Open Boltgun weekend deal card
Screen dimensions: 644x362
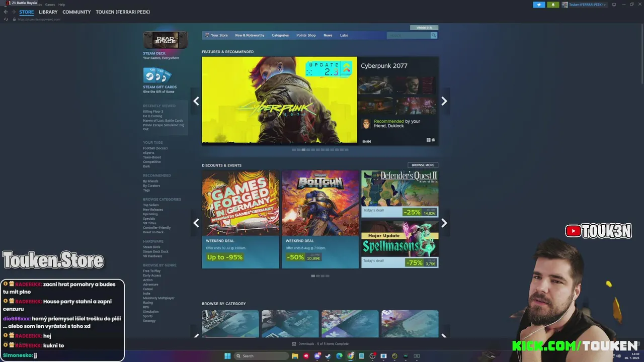click(x=320, y=219)
